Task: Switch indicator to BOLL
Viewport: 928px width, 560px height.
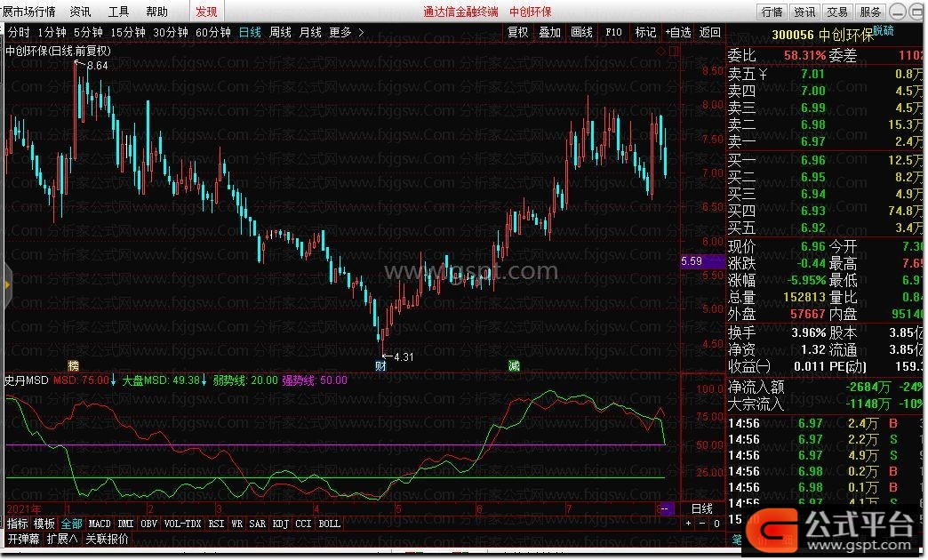Action: coord(329,524)
